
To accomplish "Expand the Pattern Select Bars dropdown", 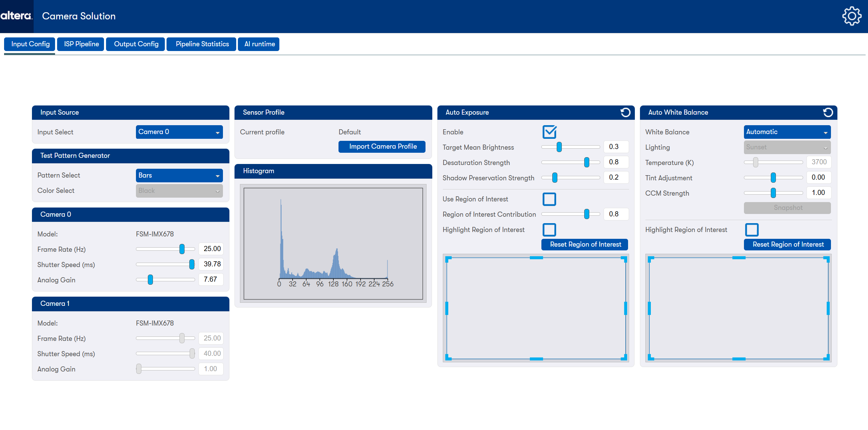I will [x=179, y=176].
